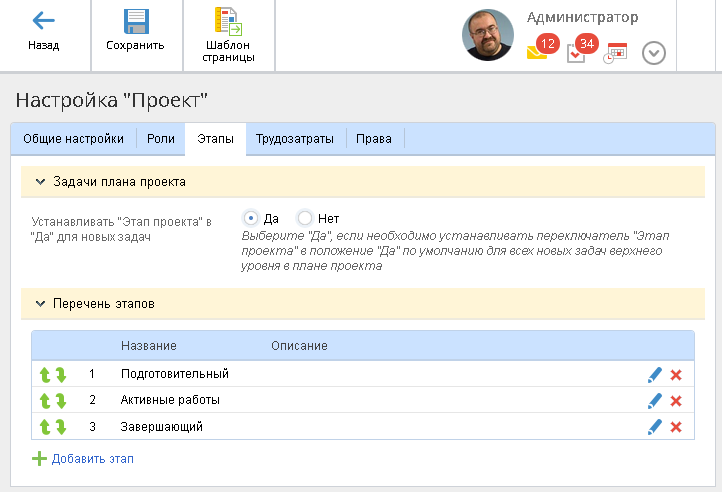This screenshot has height=492, width=722.
Task: Switch to the Общие настройки tab
Action: (73, 139)
